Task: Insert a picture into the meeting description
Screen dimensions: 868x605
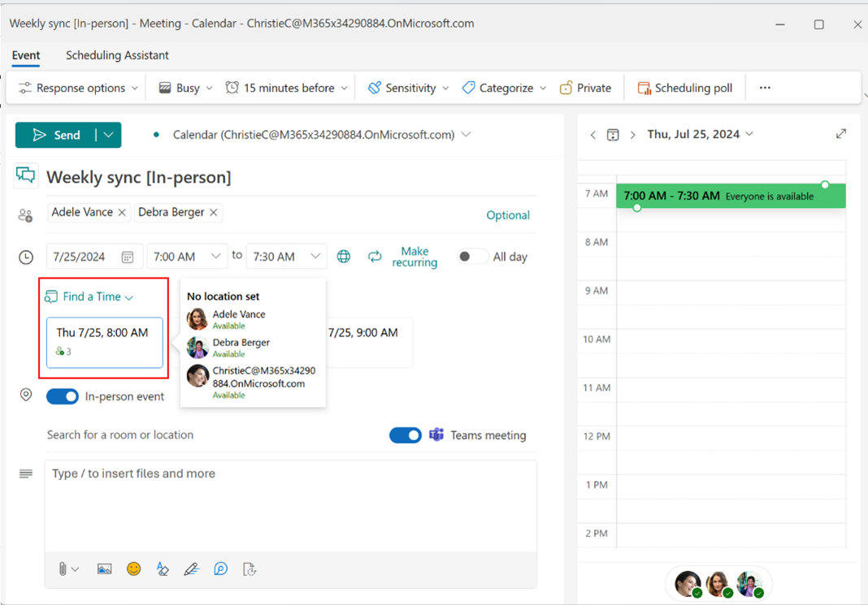Action: point(104,568)
